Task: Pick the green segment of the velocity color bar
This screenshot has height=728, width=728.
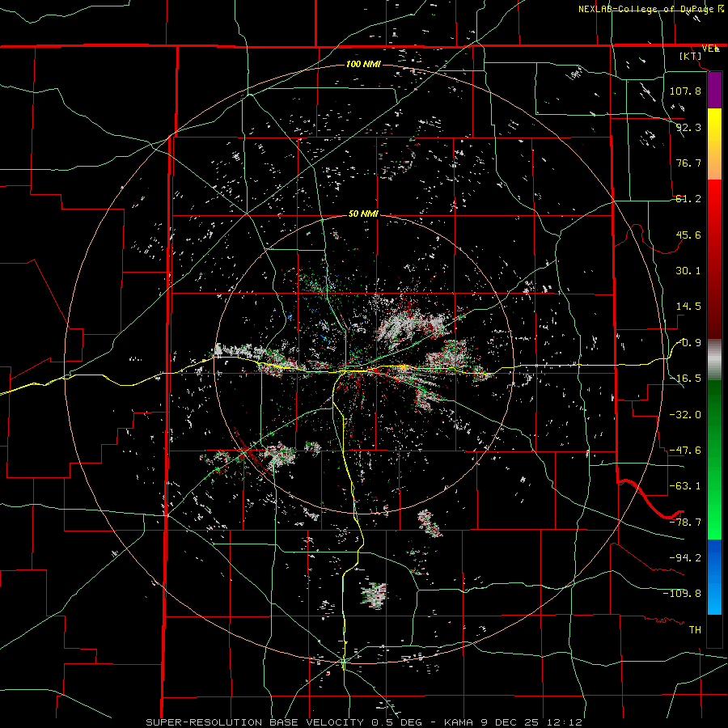Action: [x=714, y=459]
